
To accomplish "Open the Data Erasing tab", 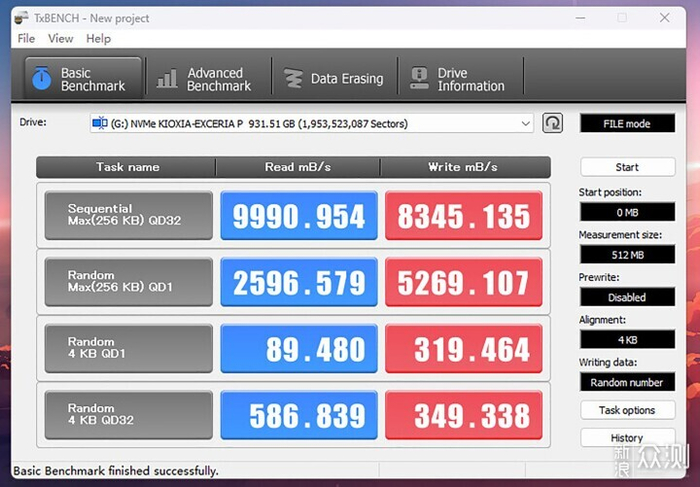I will pyautogui.click(x=334, y=79).
